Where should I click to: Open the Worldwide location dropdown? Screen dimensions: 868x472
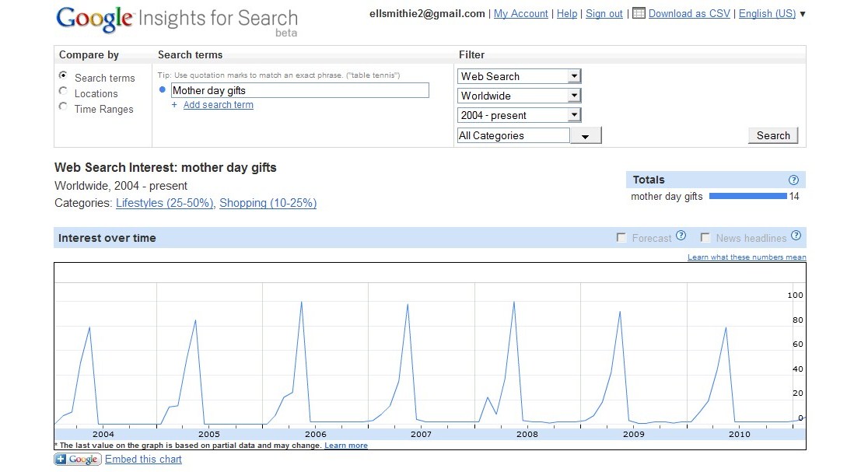[574, 96]
